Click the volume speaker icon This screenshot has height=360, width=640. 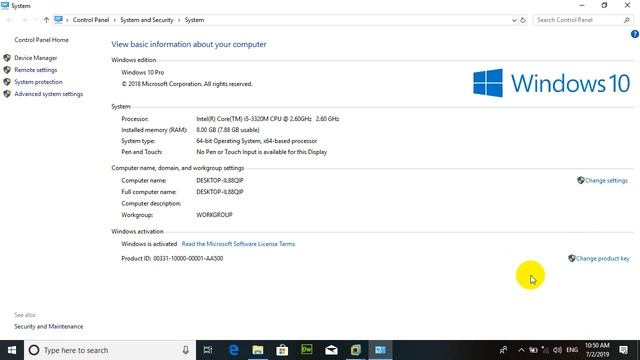(x=558, y=350)
